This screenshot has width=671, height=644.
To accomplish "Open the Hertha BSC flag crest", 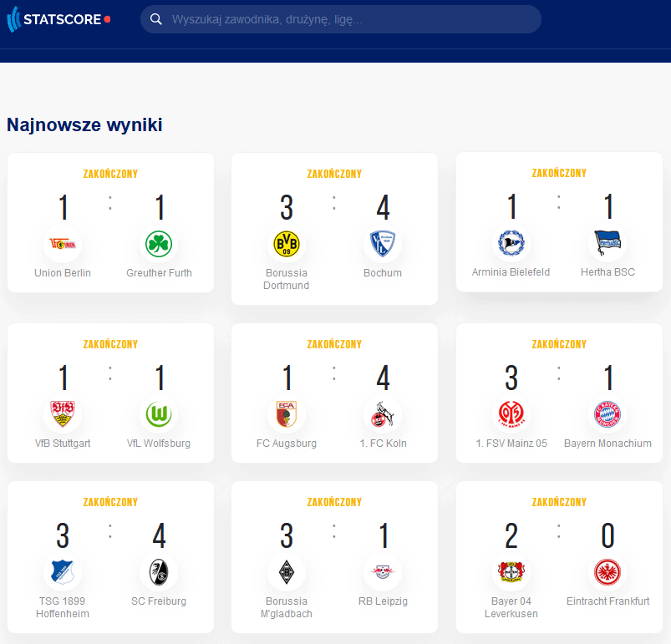I will click(607, 243).
